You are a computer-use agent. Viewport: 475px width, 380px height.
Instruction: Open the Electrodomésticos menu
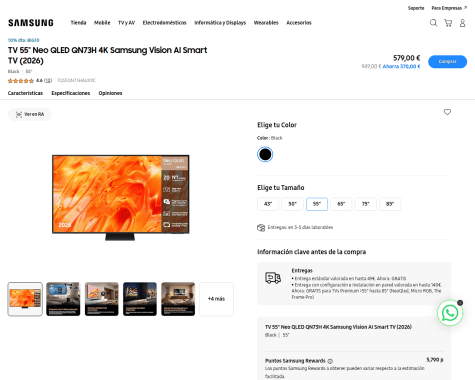pos(164,23)
